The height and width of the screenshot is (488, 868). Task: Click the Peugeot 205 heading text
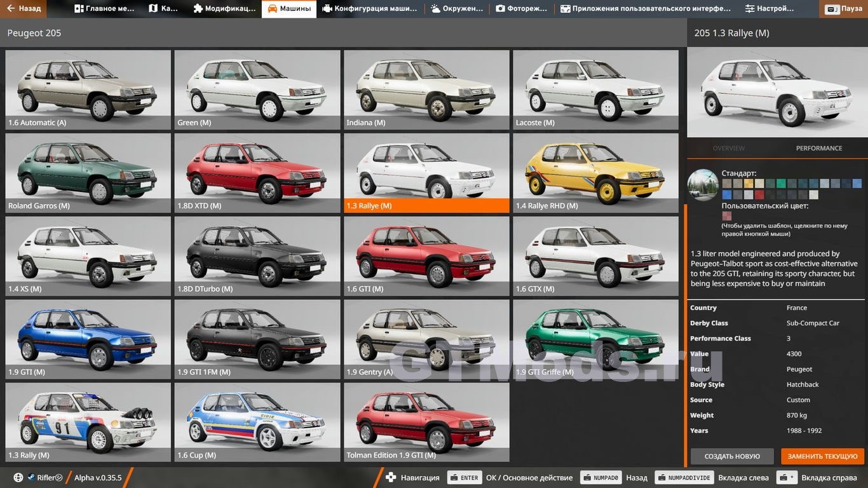tap(34, 33)
